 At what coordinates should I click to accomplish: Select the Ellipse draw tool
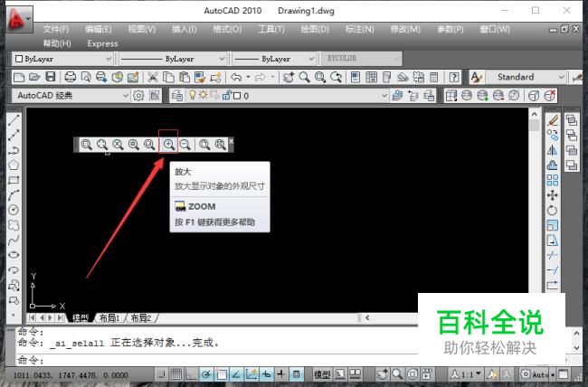click(x=14, y=255)
